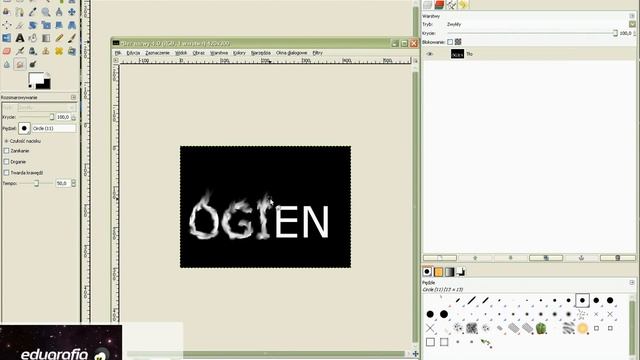This screenshot has width=640, height=360.
Task: Select the Heal tool
Action: (x=59, y=51)
